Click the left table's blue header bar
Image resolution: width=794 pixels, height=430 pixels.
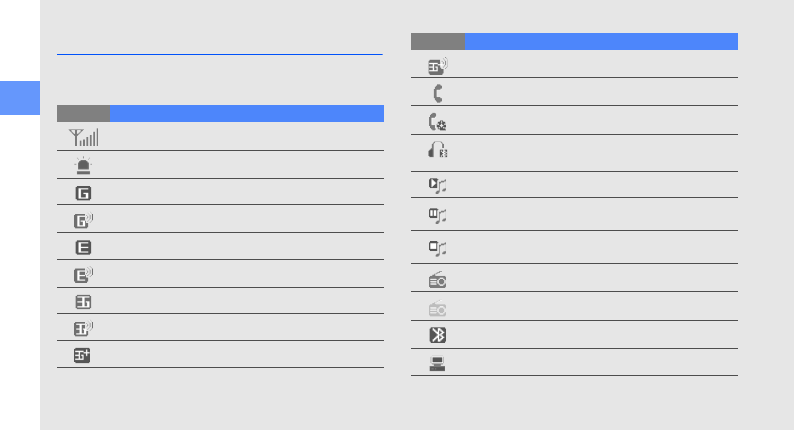pos(246,113)
